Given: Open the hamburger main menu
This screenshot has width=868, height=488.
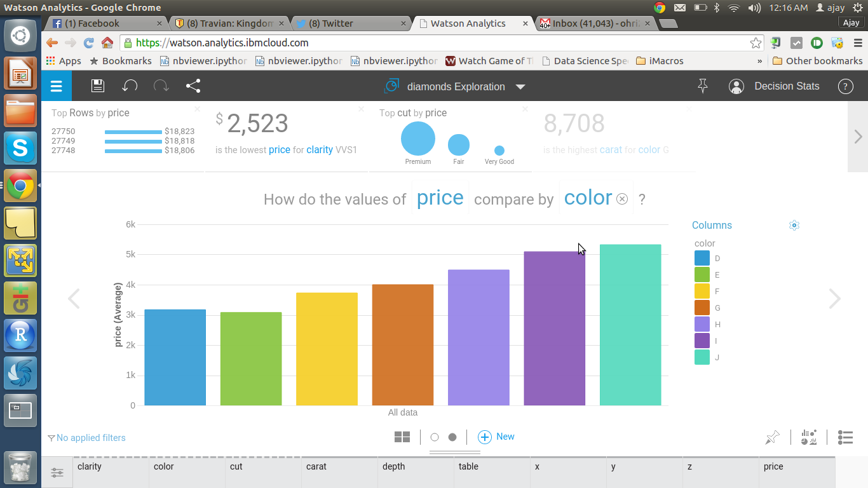Looking at the screenshot, I should (57, 86).
